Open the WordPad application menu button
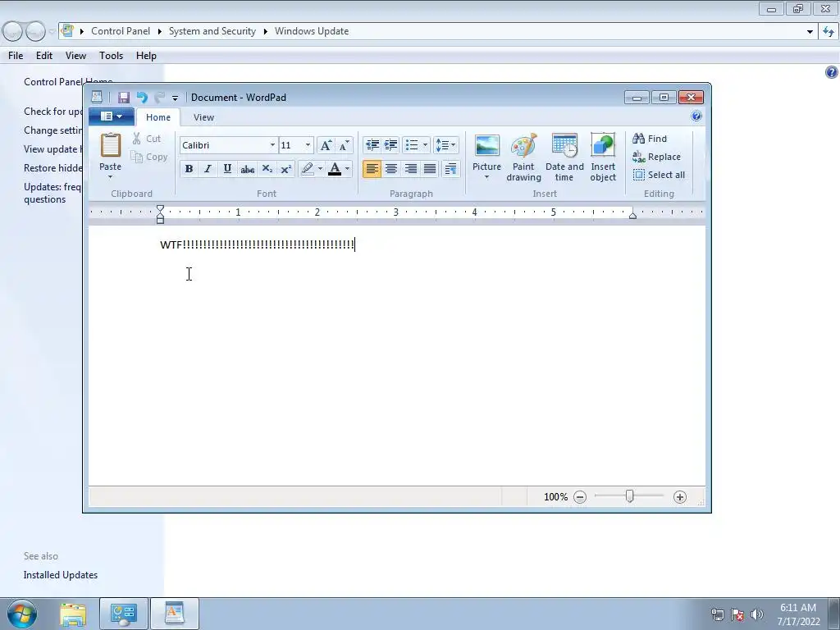Screen dimensions: 840x630 (112, 116)
